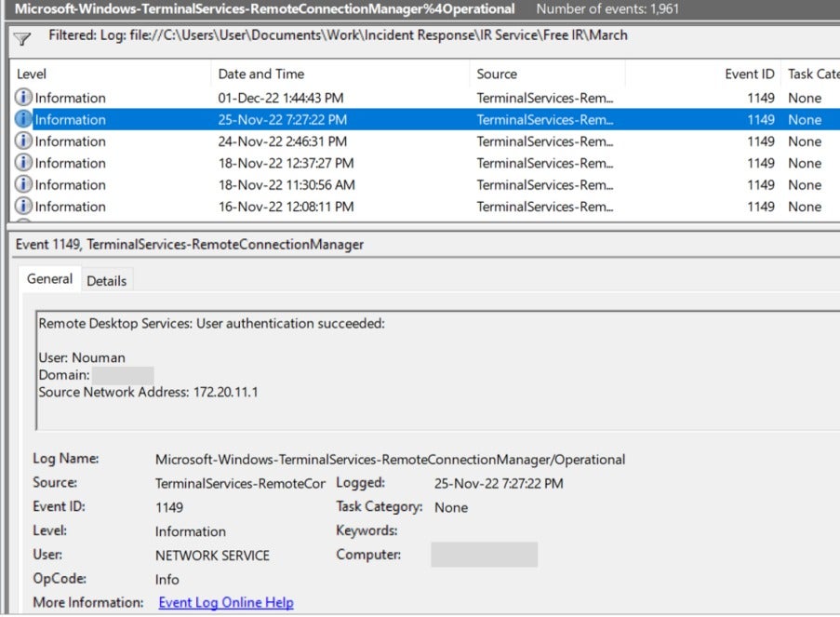Screen dimensions: 840x617
Task: Click the Filtered Log file path text
Action: (338, 35)
